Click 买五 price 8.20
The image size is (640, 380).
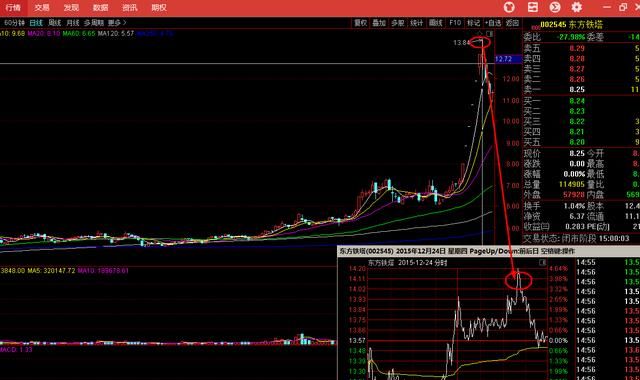click(577, 142)
